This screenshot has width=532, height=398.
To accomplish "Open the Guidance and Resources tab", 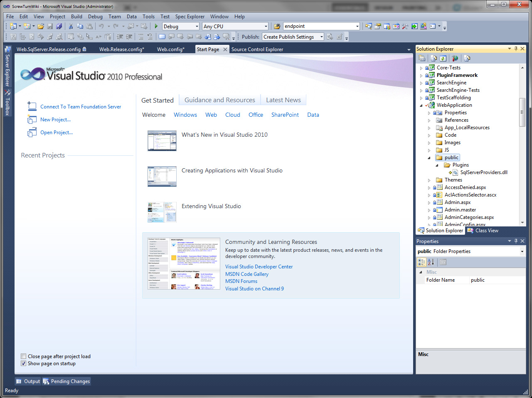I will tap(220, 100).
